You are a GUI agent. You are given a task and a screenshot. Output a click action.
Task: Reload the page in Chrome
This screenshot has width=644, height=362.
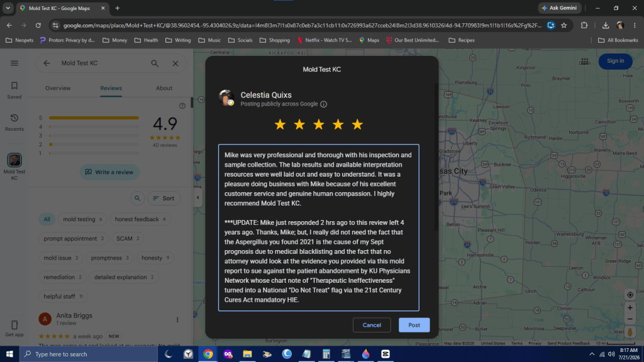tap(38, 25)
